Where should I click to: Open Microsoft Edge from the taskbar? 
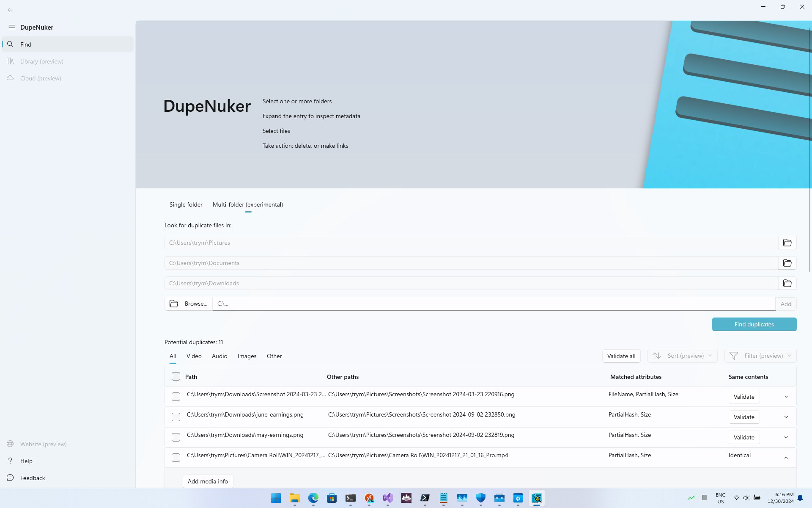tap(313, 498)
